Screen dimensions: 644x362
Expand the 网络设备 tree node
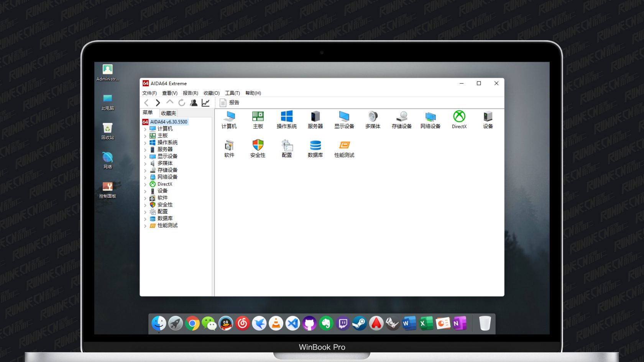pyautogui.click(x=145, y=177)
